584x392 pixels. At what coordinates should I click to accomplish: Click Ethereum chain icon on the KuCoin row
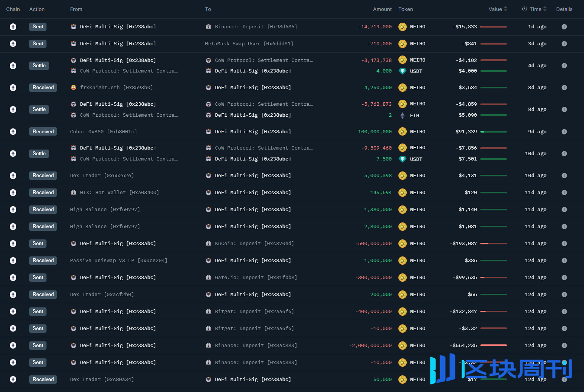click(x=13, y=244)
